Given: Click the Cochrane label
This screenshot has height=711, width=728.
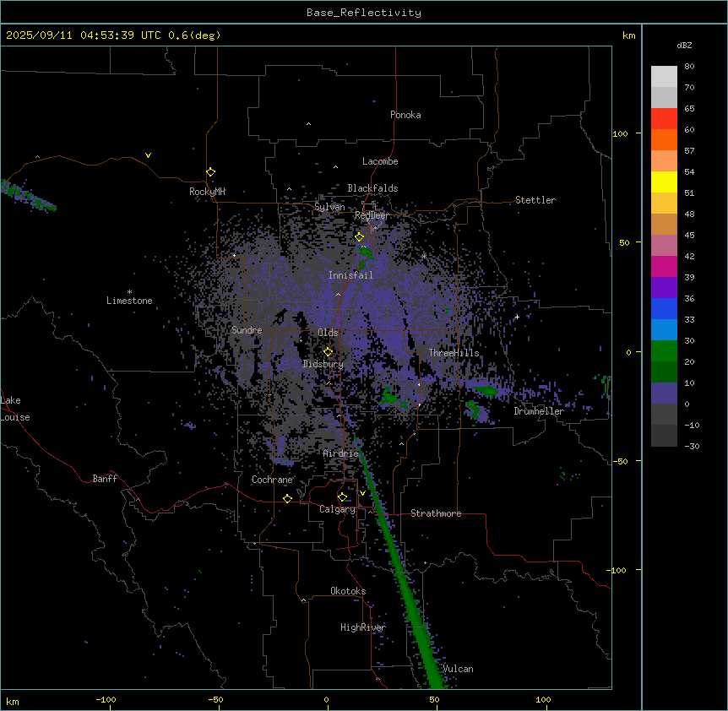Looking at the screenshot, I should pos(272,480).
